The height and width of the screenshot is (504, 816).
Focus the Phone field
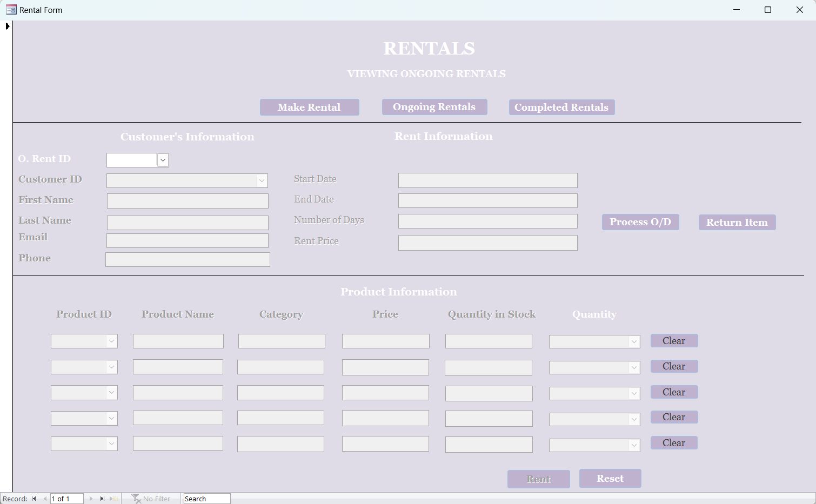click(x=188, y=259)
